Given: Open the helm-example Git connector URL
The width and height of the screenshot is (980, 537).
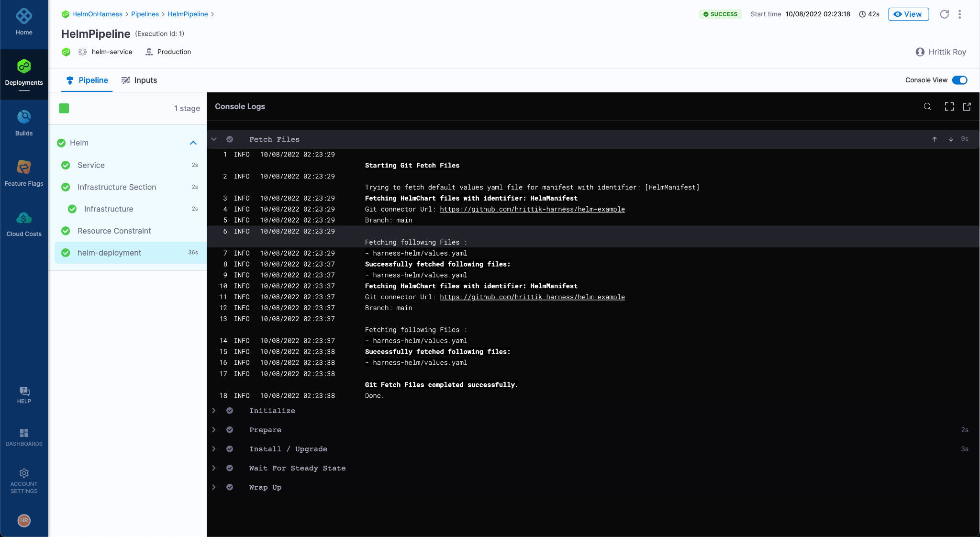Looking at the screenshot, I should 532,209.
